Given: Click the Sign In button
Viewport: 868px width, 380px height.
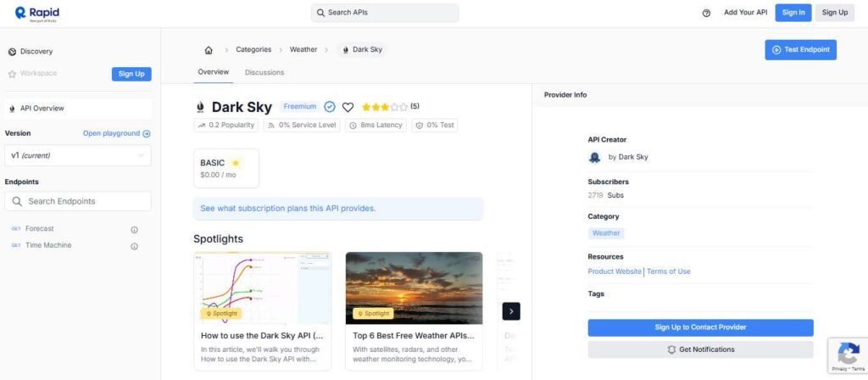Looking at the screenshot, I should click(x=793, y=13).
